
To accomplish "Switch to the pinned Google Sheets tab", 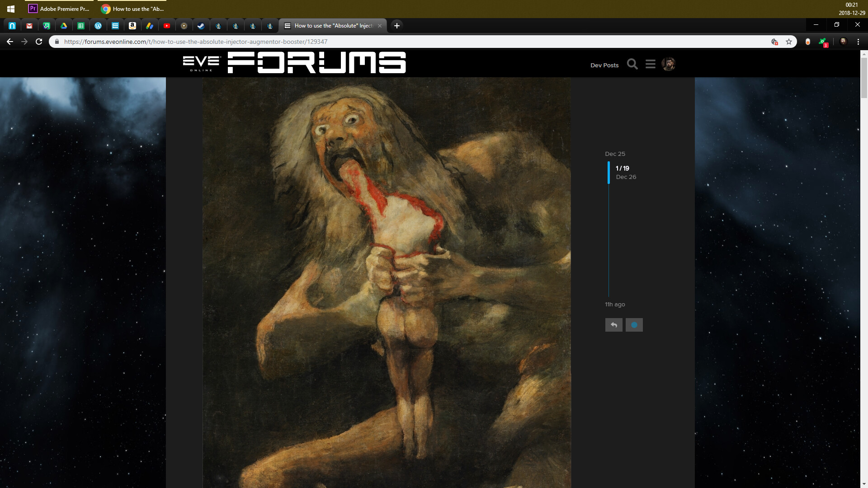I will tap(81, 26).
